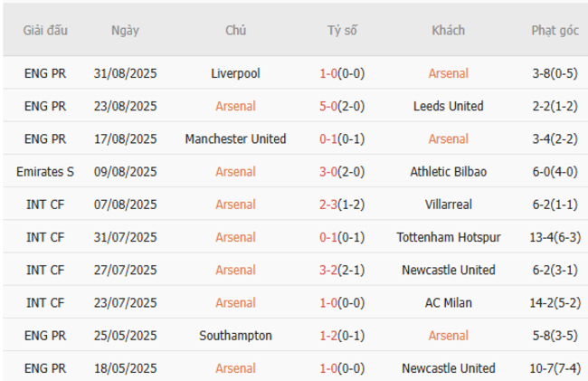The height and width of the screenshot is (381, 588).
Task: Click the AC Milan team name
Action: pyautogui.click(x=448, y=302)
